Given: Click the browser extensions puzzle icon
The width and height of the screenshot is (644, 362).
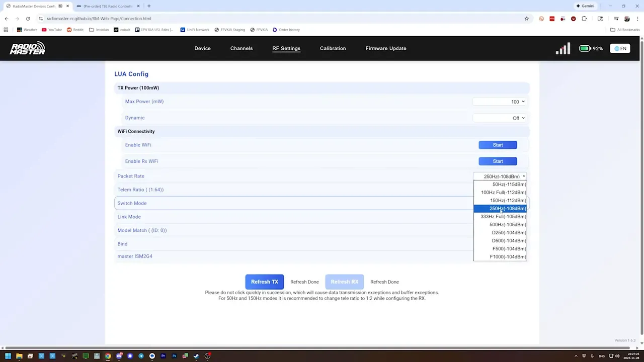Looking at the screenshot, I should coord(584,19).
